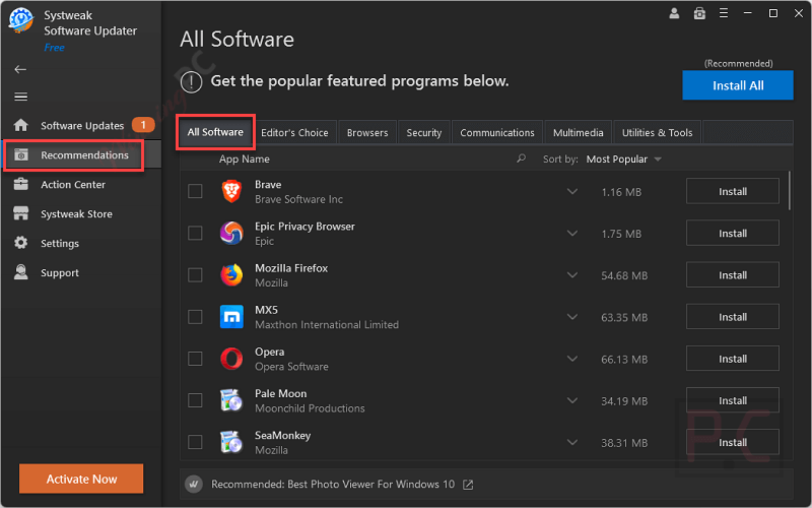
Task: Click the search magnifier icon
Action: (521, 159)
